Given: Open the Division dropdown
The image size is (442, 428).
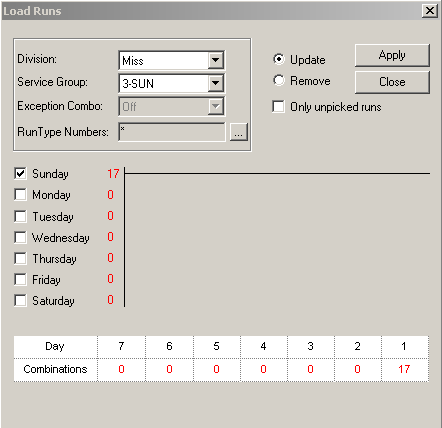Looking at the screenshot, I should tap(216, 60).
